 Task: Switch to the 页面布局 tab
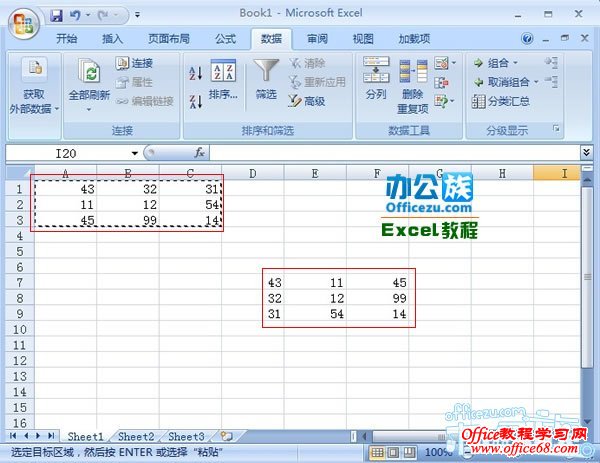point(169,39)
